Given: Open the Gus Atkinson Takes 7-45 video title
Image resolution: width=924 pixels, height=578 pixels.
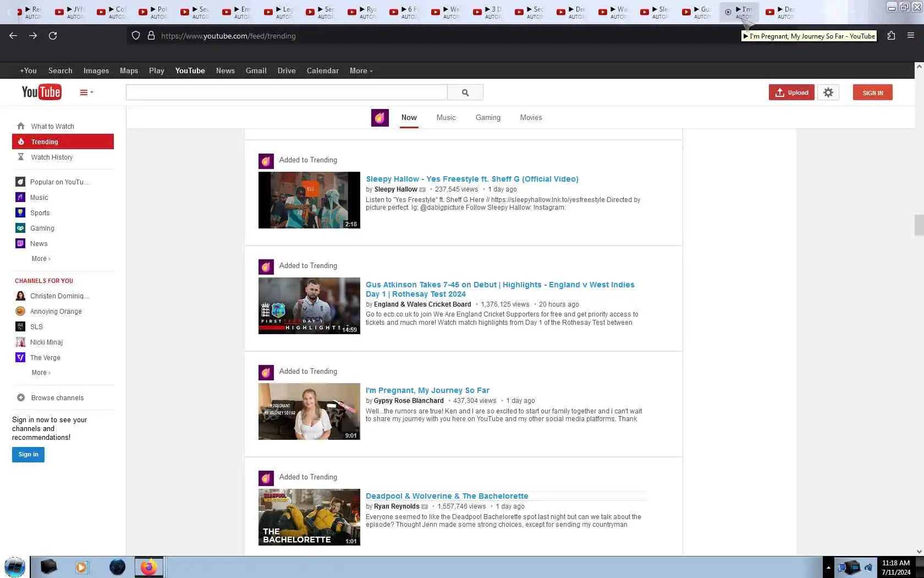Looking at the screenshot, I should [500, 290].
